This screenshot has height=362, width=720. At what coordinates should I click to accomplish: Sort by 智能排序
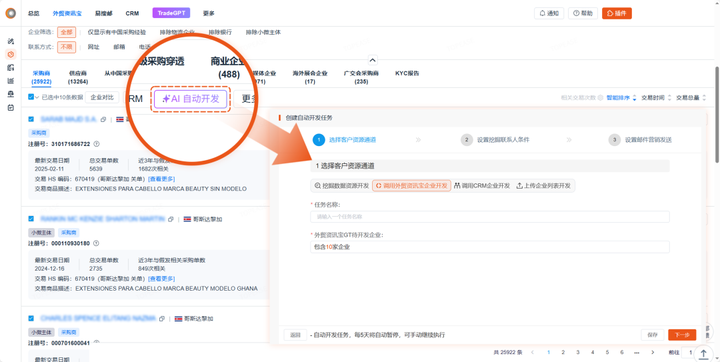(621, 97)
